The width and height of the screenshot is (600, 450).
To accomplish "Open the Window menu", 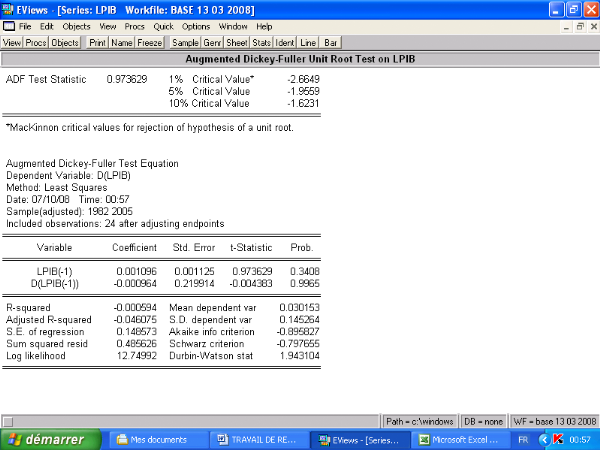I will click(x=233, y=26).
